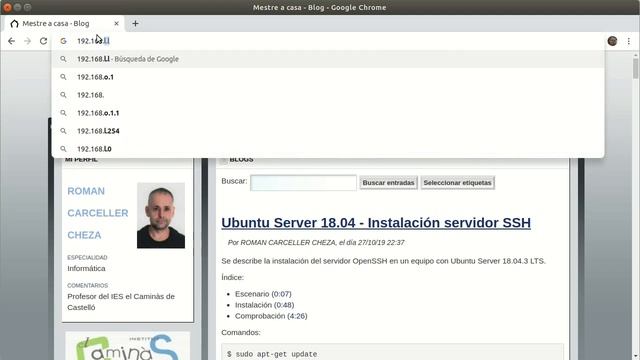Open a new tab with plus icon

(135, 24)
